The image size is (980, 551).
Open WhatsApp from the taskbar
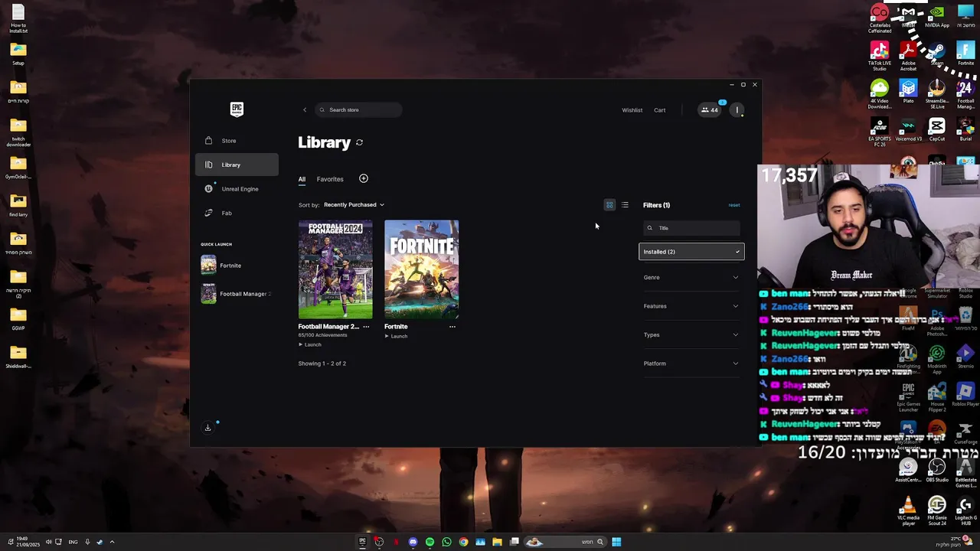click(446, 542)
